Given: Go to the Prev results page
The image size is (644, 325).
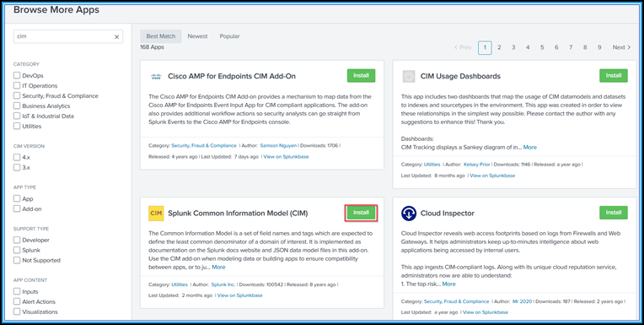Looking at the screenshot, I should 463,47.
